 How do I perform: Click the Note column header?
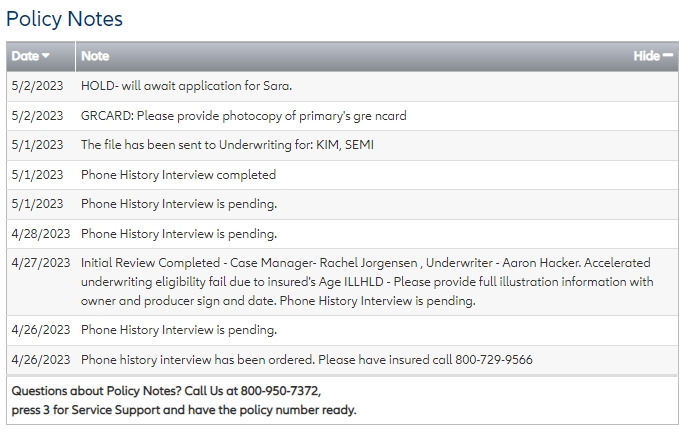point(95,57)
